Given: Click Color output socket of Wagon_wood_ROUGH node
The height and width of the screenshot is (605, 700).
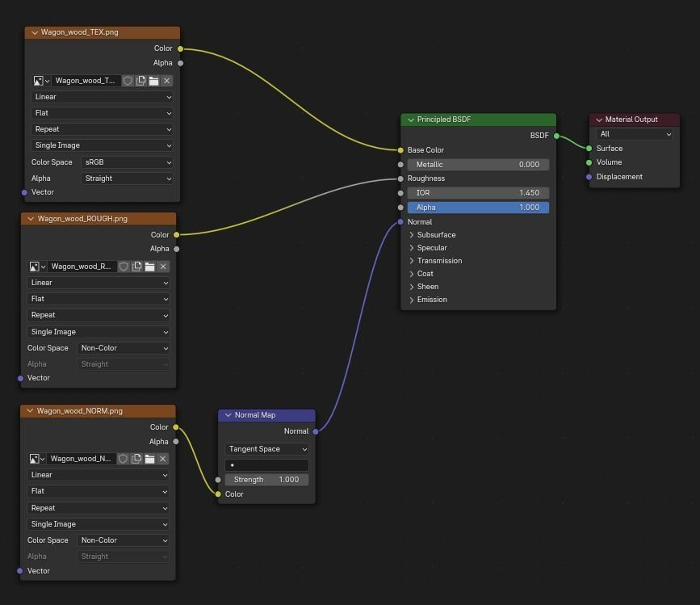Looking at the screenshot, I should [176, 235].
